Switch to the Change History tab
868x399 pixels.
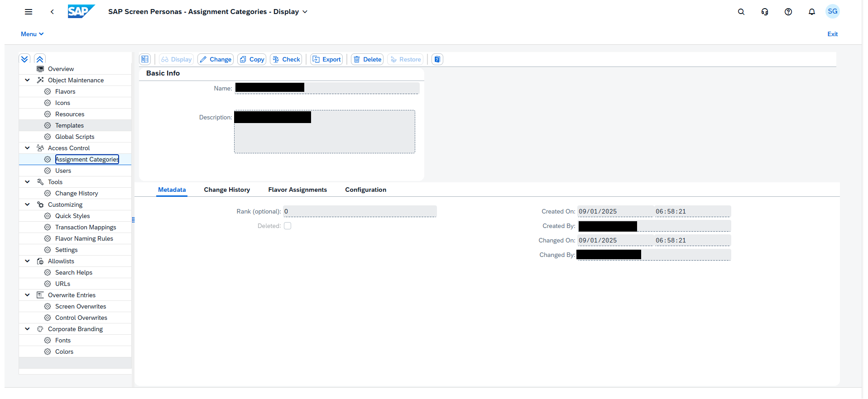(x=227, y=190)
